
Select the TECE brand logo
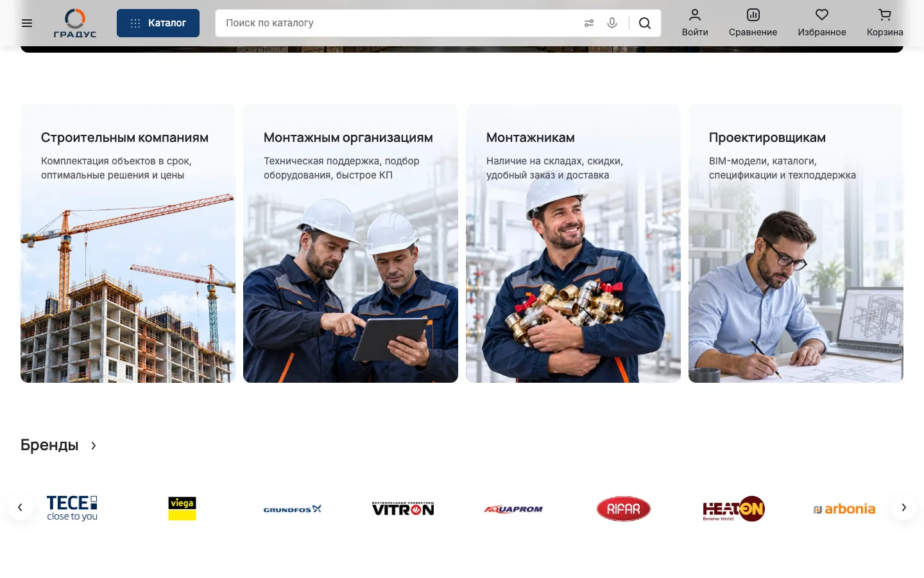click(72, 508)
